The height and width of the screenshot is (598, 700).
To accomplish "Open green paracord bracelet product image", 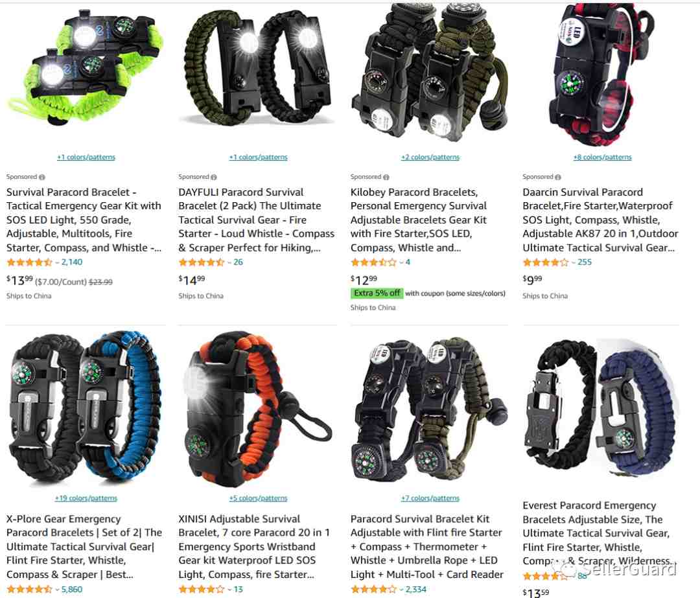I will coord(85,67).
